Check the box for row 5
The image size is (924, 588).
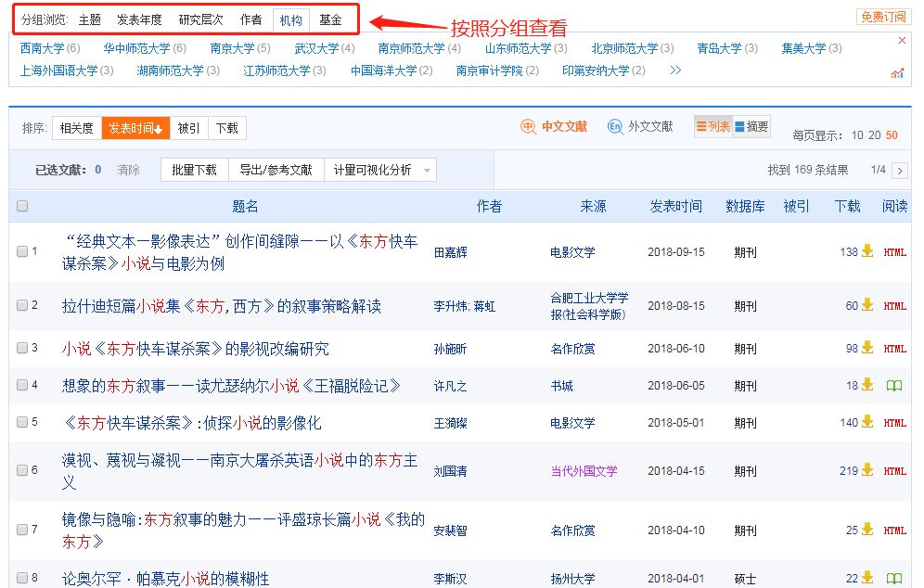(22, 422)
